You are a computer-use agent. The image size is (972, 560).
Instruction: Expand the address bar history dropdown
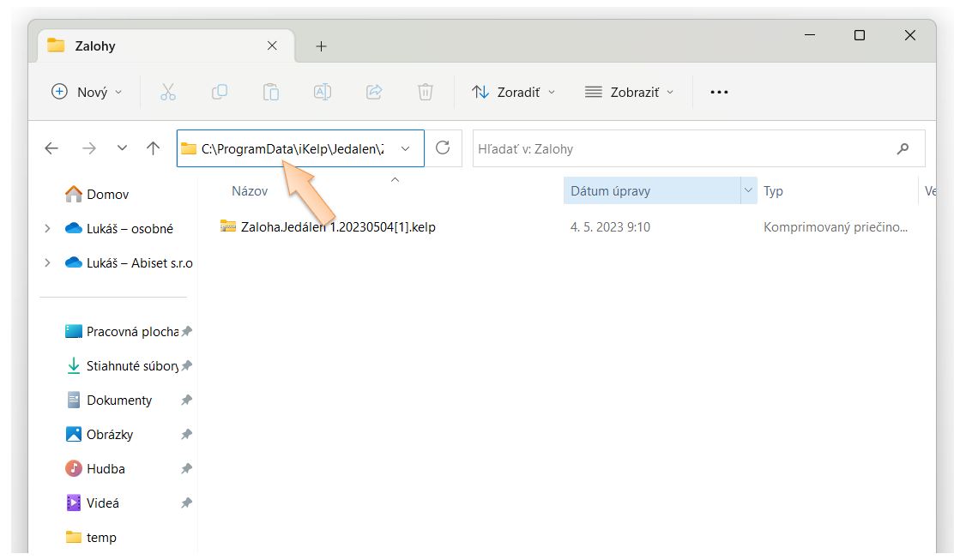405,148
